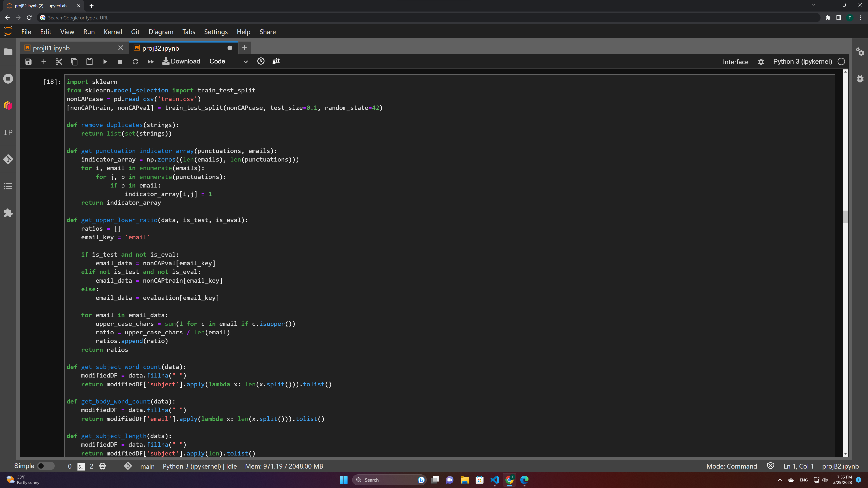Image resolution: width=868 pixels, height=488 pixels.
Task: Restart kernel and run all cells
Action: (150, 62)
